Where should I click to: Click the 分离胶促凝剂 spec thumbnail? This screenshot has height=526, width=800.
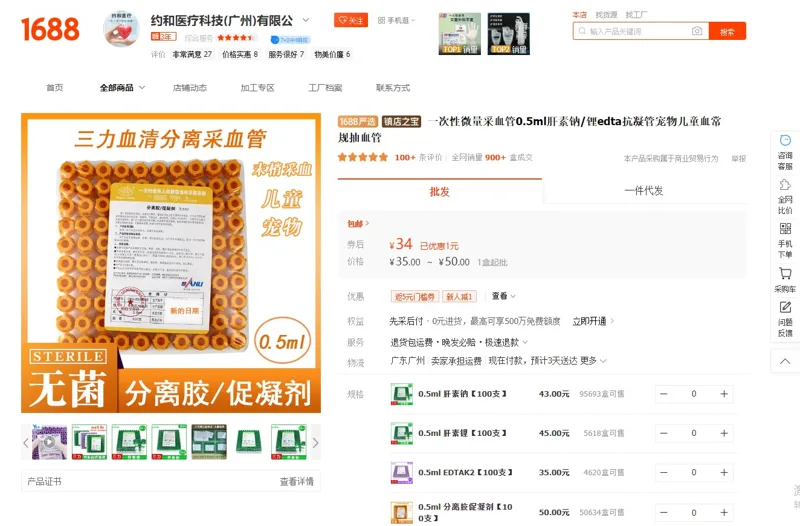[x=402, y=512]
